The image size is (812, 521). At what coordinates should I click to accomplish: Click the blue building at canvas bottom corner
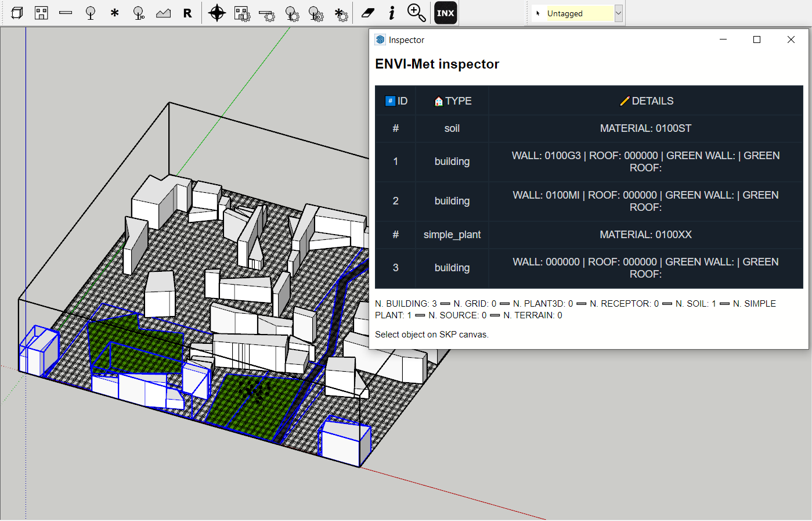pyautogui.click(x=345, y=441)
